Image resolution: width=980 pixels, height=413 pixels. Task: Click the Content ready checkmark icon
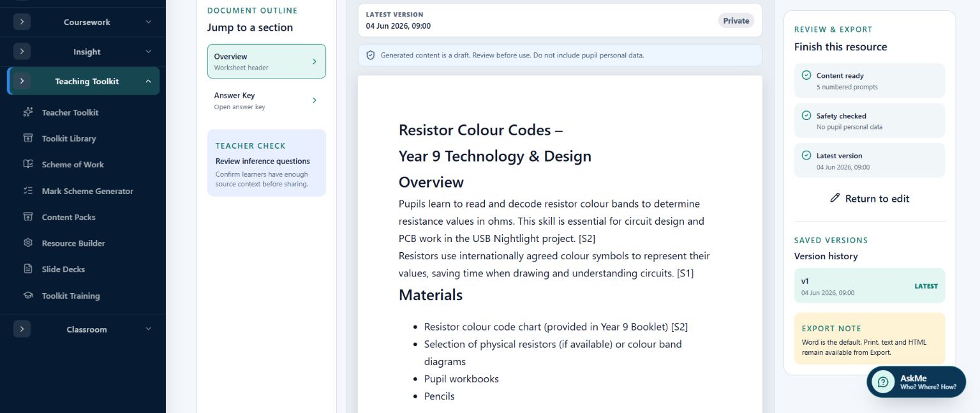click(806, 75)
